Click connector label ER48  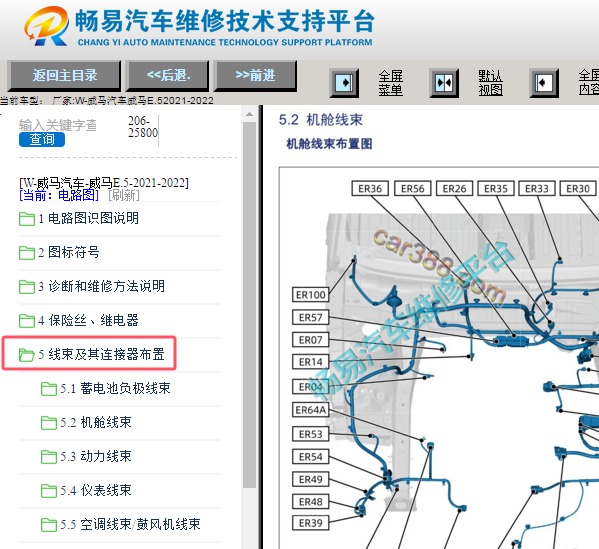(x=311, y=501)
